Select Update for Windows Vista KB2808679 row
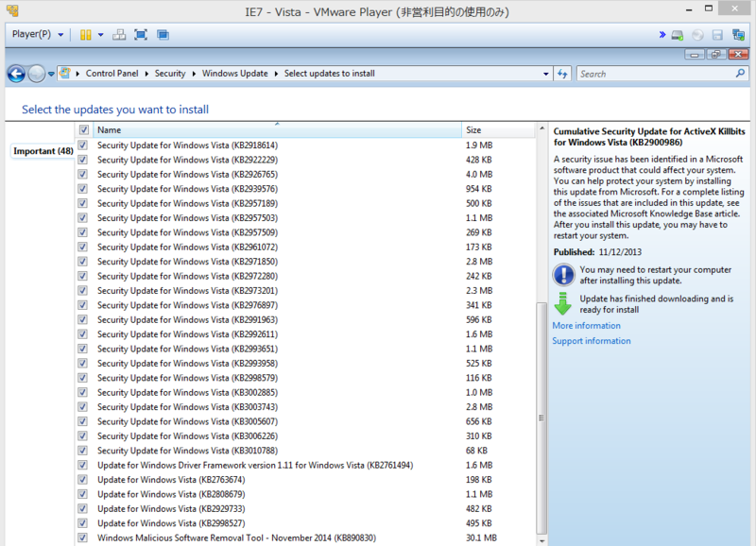This screenshot has width=756, height=546. (x=305, y=494)
